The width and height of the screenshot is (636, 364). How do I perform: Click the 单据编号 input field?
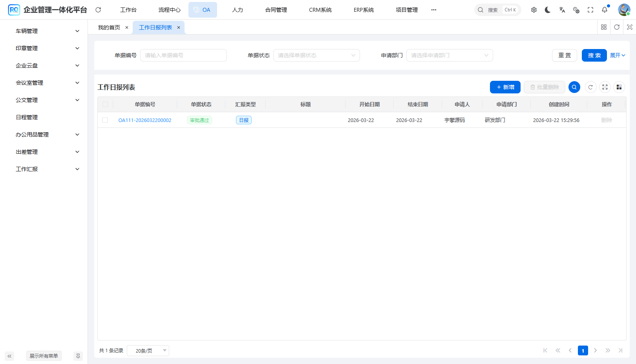tap(183, 55)
